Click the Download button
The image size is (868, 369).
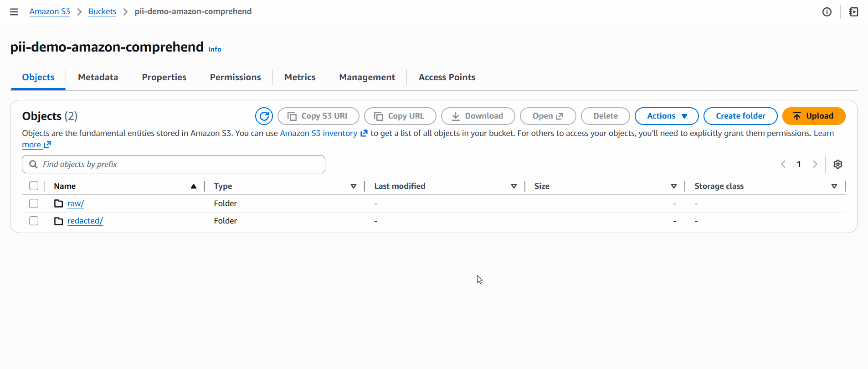pyautogui.click(x=478, y=116)
